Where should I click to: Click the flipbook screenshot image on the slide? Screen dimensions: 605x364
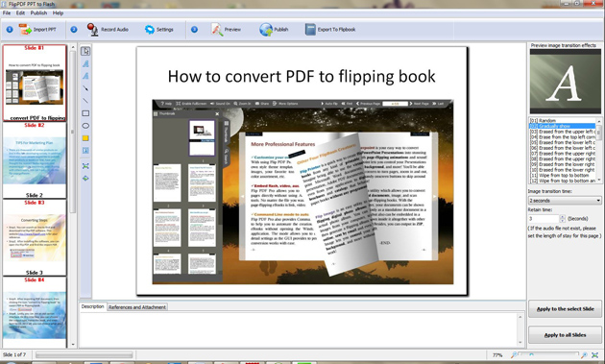pyautogui.click(x=302, y=192)
